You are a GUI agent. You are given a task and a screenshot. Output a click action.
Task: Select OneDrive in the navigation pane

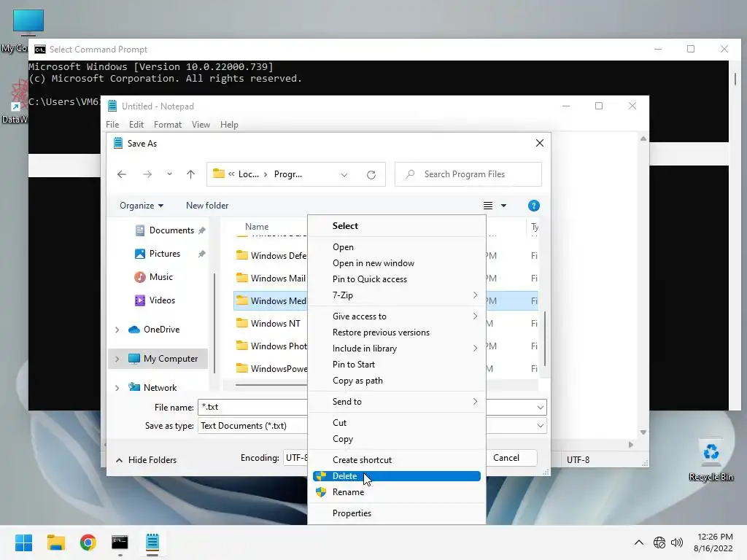click(x=161, y=330)
